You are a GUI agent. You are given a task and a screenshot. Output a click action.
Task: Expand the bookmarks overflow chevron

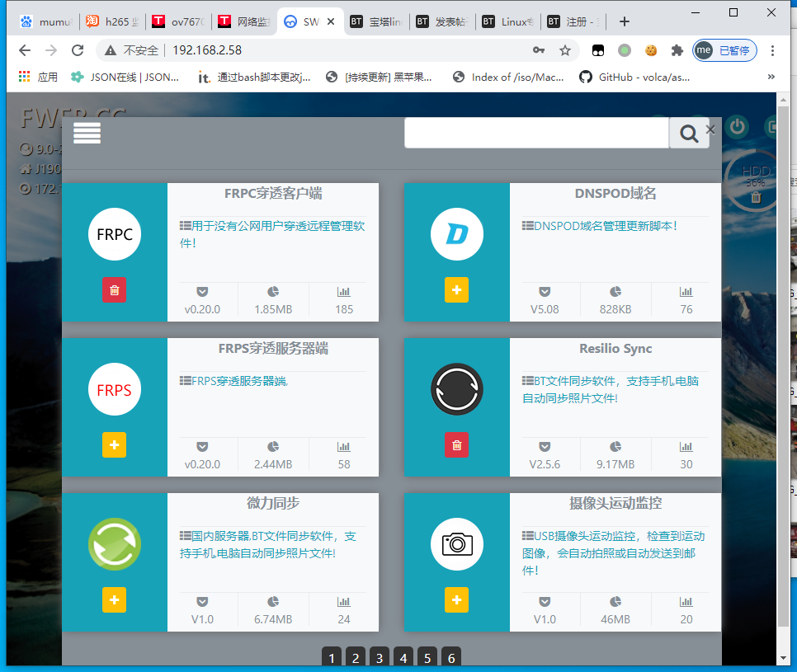(x=771, y=77)
